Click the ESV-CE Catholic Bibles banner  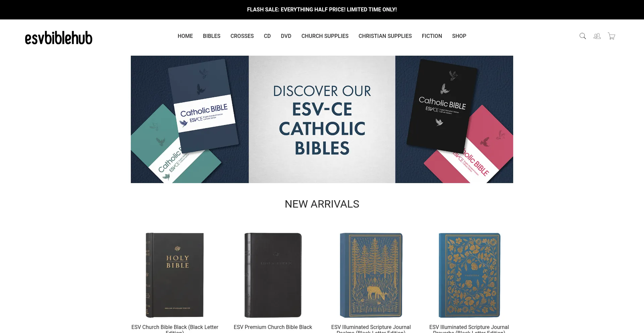click(322, 119)
